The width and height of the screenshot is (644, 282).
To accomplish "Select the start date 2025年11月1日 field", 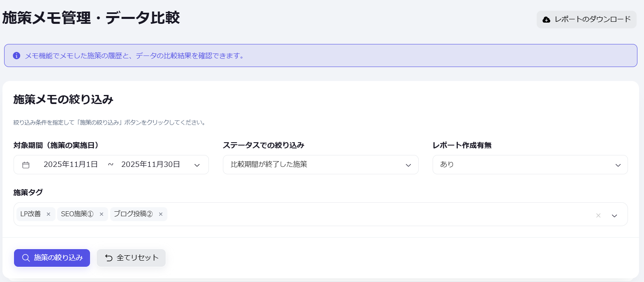I will point(72,164).
